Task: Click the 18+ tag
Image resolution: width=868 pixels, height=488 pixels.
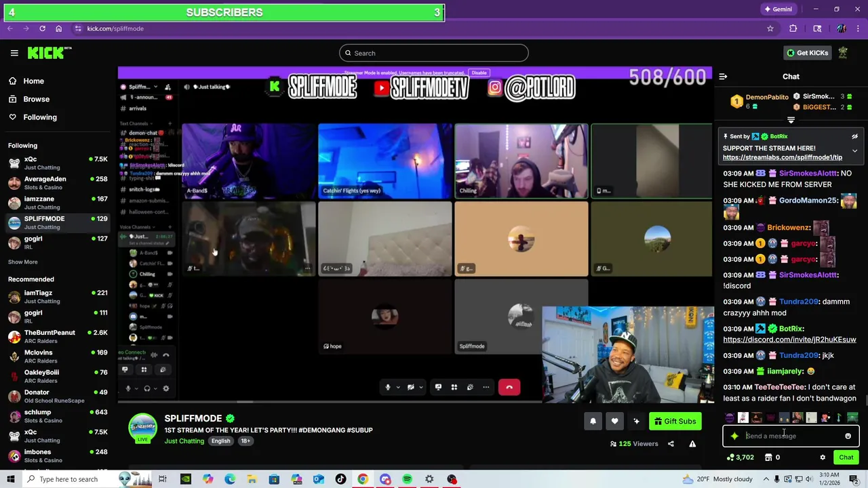Action: tap(245, 441)
